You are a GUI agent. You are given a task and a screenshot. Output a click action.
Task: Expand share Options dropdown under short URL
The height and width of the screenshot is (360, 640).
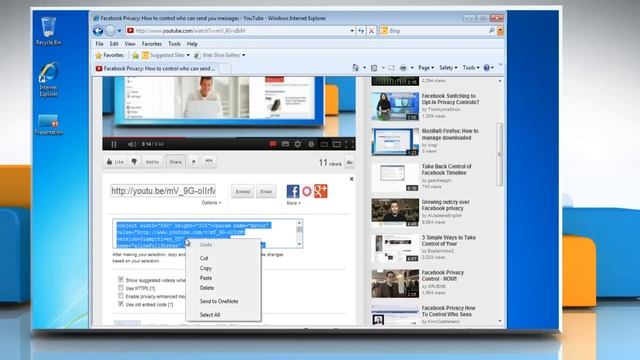(211, 203)
